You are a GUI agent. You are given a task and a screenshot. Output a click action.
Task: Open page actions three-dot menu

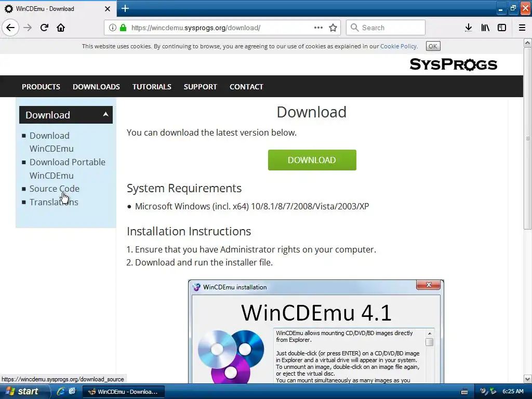pyautogui.click(x=318, y=28)
